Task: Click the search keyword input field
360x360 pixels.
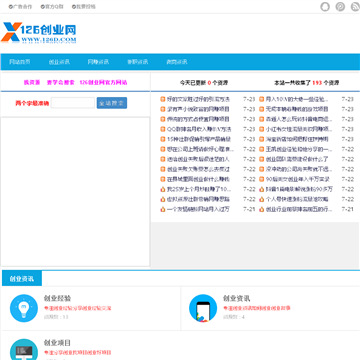Action: coord(73,103)
